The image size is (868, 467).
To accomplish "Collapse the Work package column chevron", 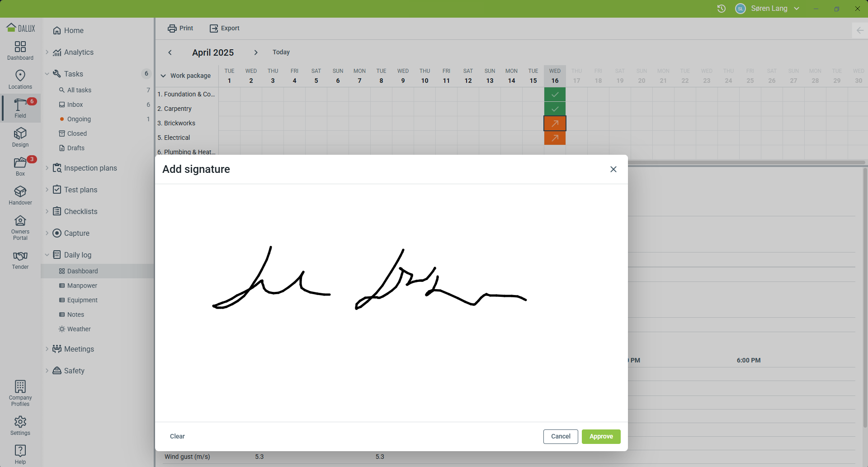I will click(x=163, y=76).
